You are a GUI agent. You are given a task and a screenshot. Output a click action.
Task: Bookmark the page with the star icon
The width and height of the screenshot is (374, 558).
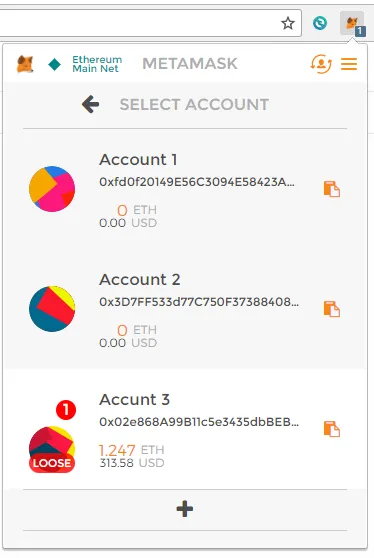(288, 23)
